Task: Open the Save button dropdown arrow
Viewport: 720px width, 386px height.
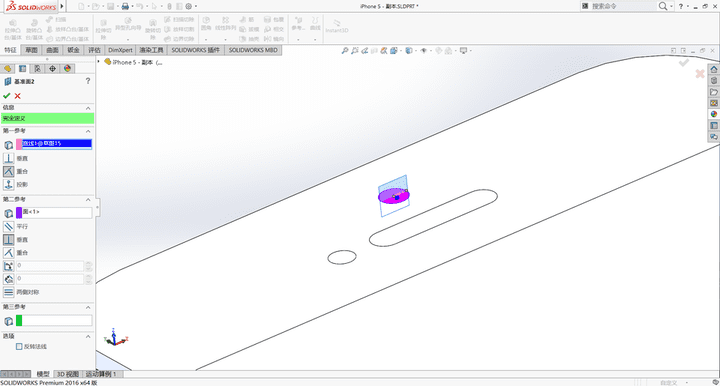Action: 117,6
